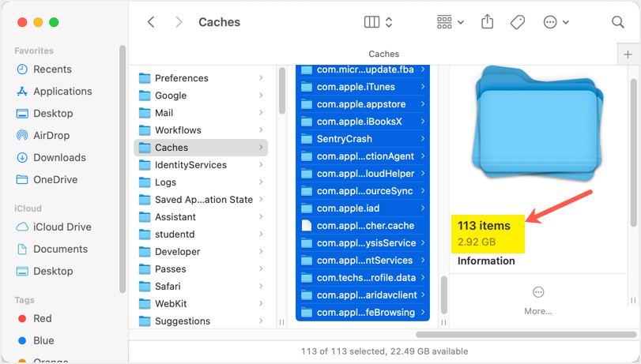Go back with the left chevron
This screenshot has width=641, height=364.
[x=151, y=22]
